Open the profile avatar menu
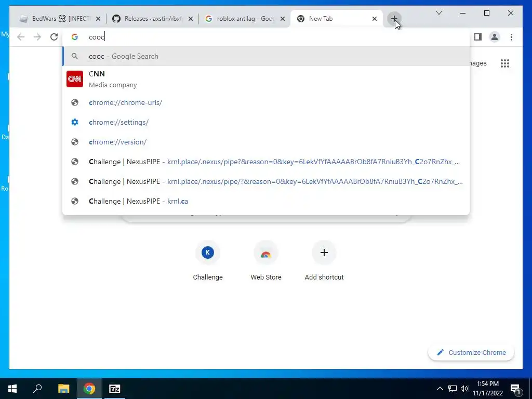This screenshot has width=532, height=399. pos(495,37)
